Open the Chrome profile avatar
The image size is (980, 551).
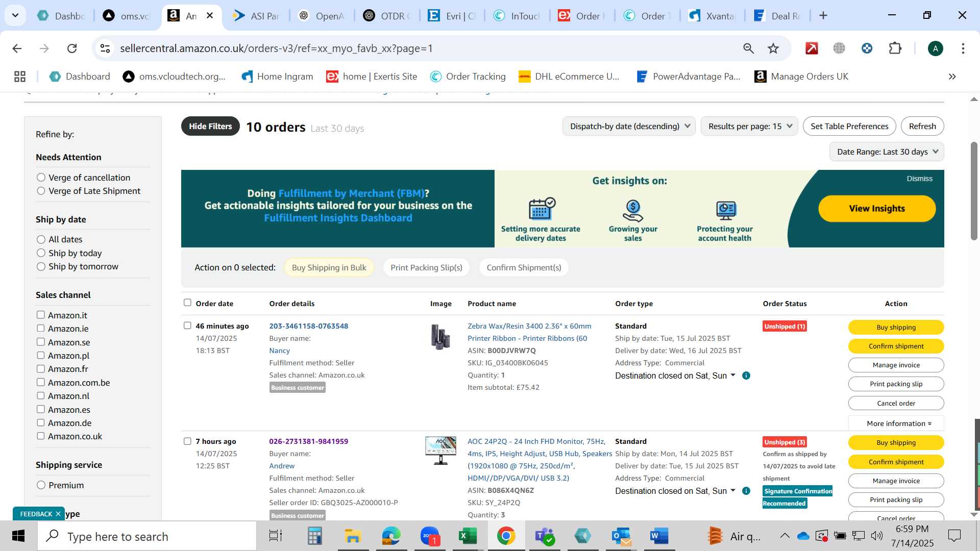(935, 48)
